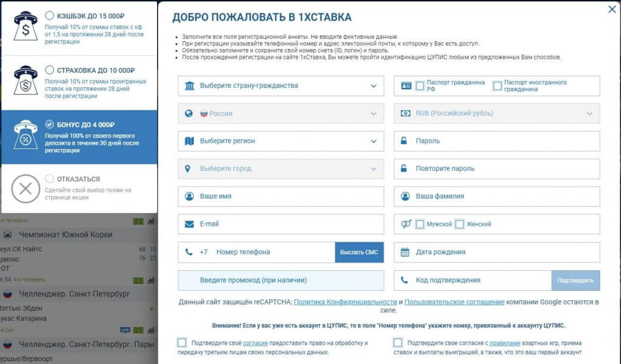Screen dimensions: 621x364
Task: Tick the Мужской gender checkbox
Action: coord(420,224)
